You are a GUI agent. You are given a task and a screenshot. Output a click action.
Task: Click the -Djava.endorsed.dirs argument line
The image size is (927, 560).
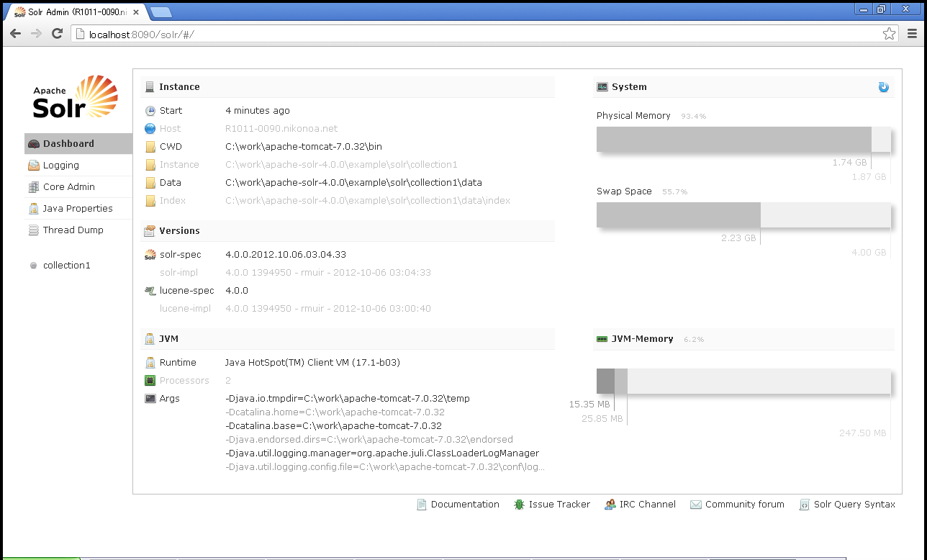(369, 440)
